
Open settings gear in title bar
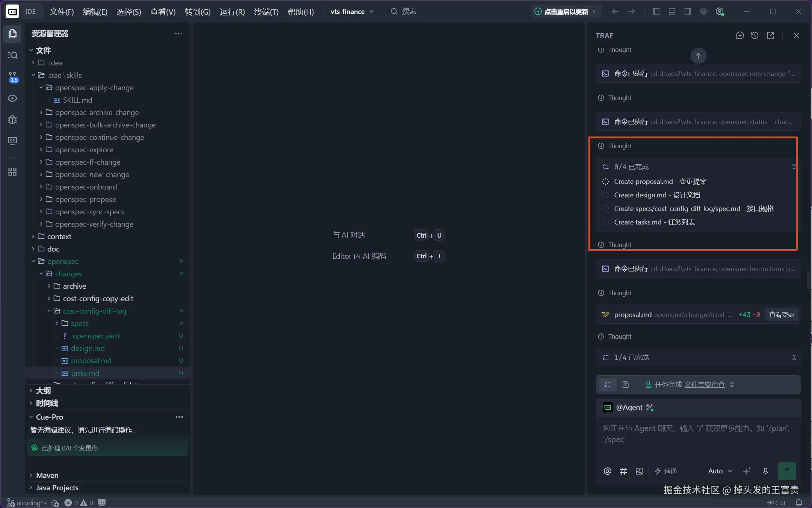pyautogui.click(x=703, y=12)
